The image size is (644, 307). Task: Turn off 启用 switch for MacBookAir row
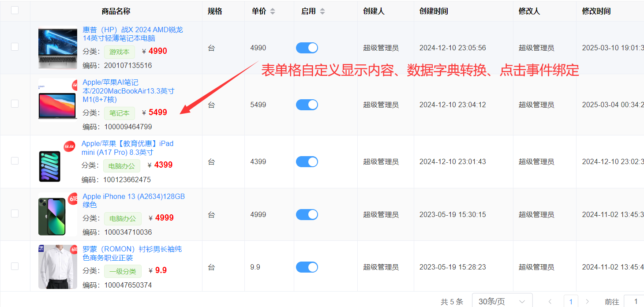[x=307, y=105]
